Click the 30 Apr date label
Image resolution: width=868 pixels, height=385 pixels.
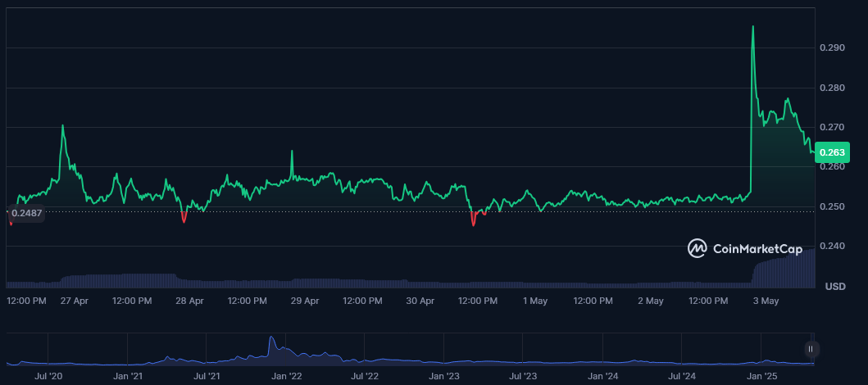[x=420, y=301]
